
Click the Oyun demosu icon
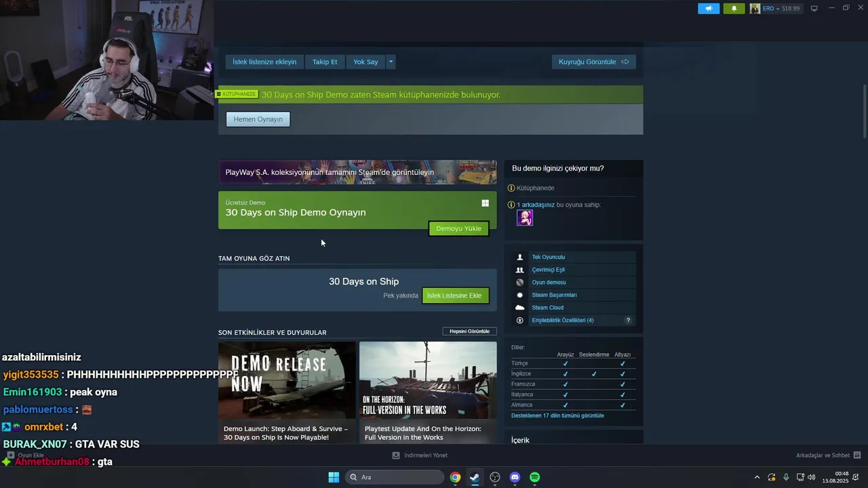tap(520, 283)
